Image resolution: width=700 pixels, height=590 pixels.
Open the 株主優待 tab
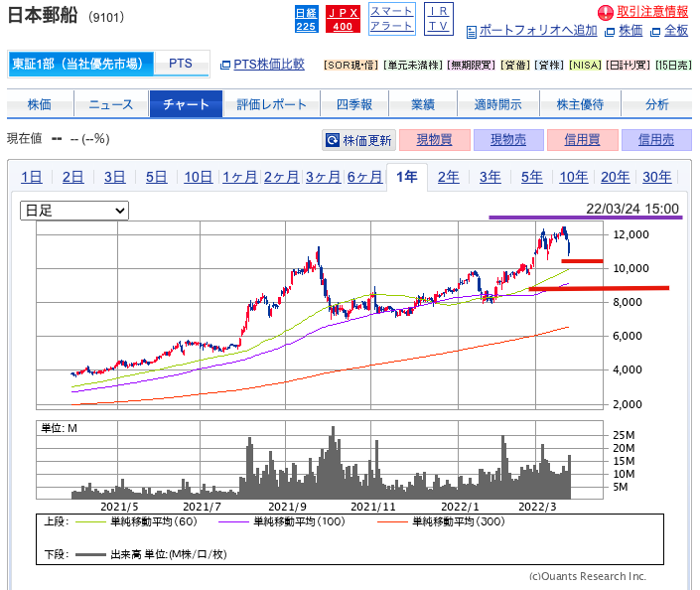tap(581, 104)
